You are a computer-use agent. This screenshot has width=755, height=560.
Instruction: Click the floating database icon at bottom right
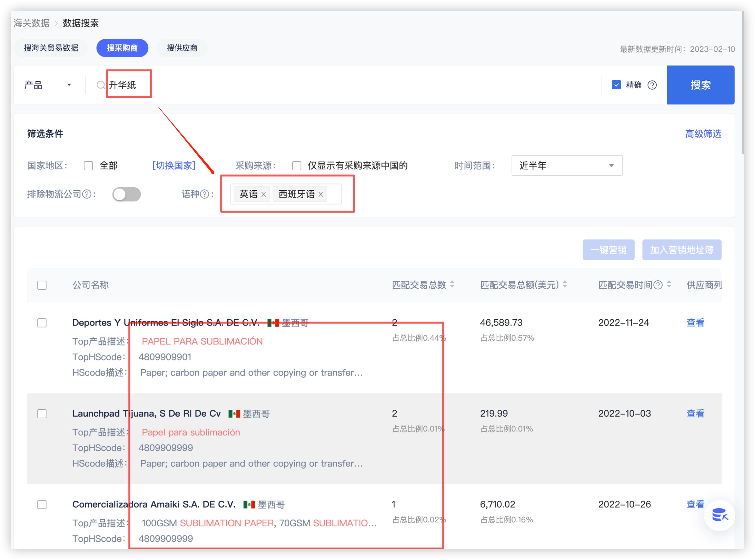coord(719,516)
